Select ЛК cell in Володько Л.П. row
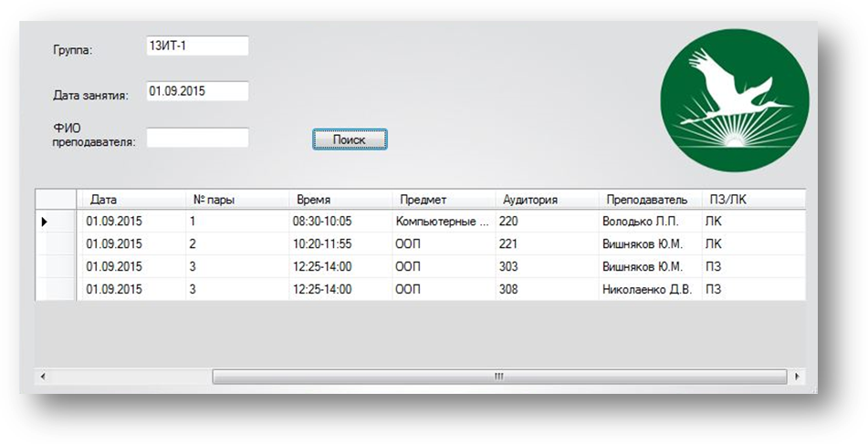This screenshot has height=444, width=868. click(x=753, y=222)
